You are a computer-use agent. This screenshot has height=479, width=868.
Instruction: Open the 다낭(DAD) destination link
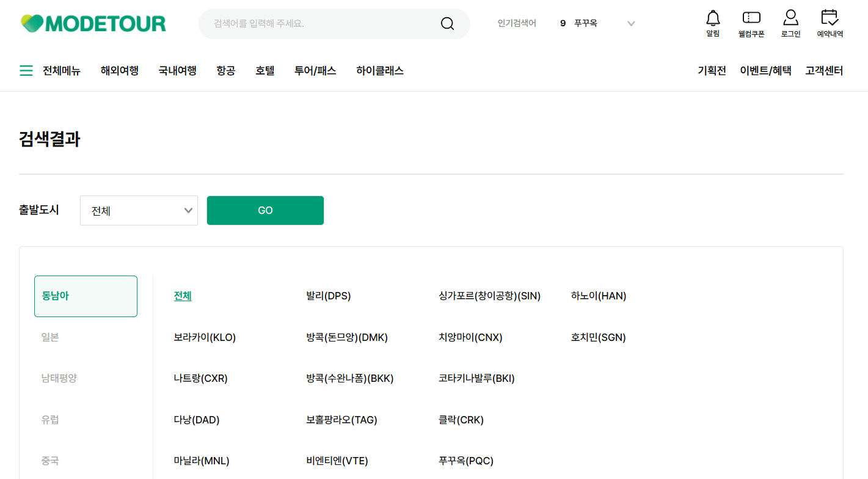[195, 419]
